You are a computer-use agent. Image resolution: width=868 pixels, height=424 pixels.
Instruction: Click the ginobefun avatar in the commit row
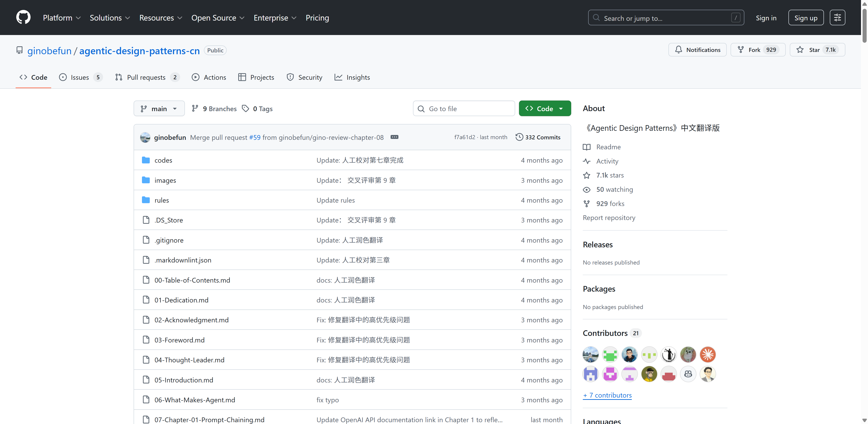[145, 137]
